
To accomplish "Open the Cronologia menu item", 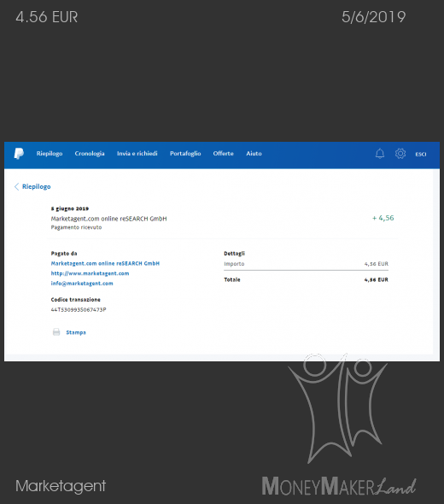I will (x=90, y=154).
